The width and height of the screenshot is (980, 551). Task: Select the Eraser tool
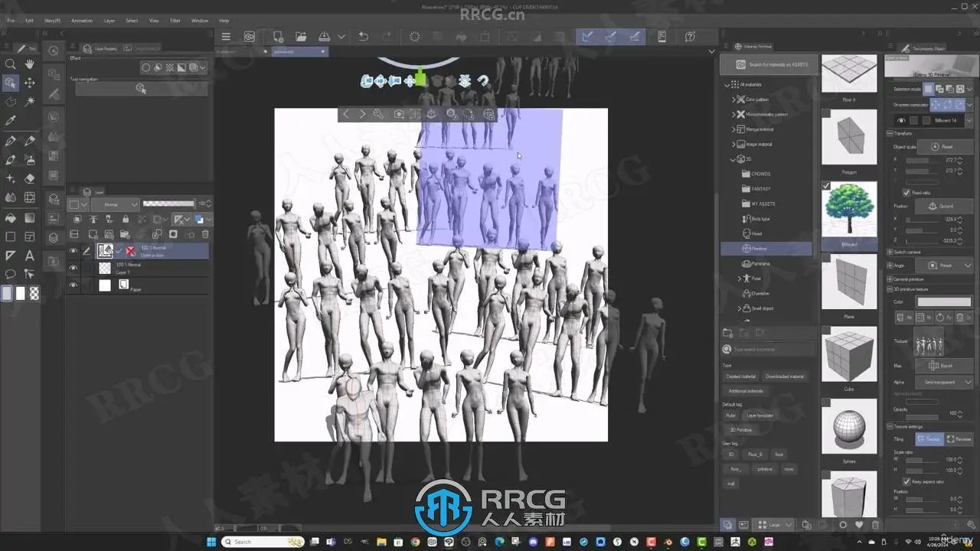tap(30, 178)
